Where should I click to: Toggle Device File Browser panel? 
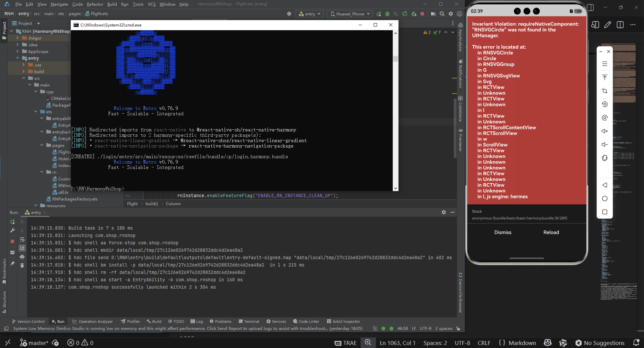click(x=461, y=293)
